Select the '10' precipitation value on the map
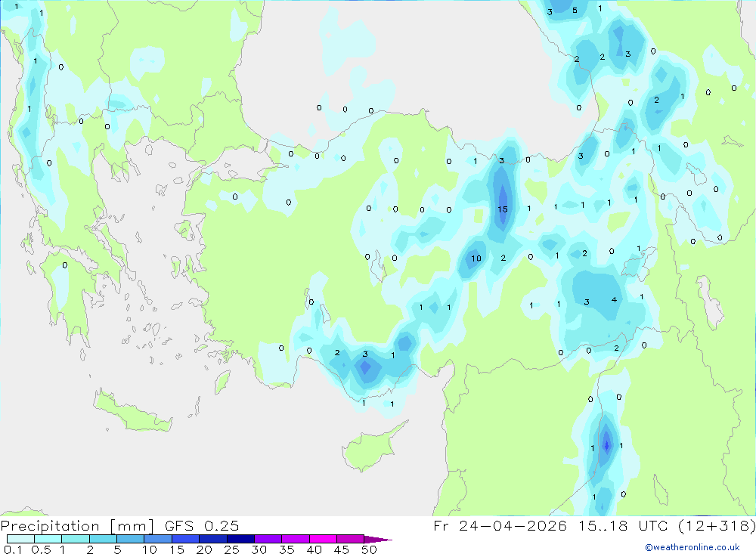756x554 pixels. (476, 258)
